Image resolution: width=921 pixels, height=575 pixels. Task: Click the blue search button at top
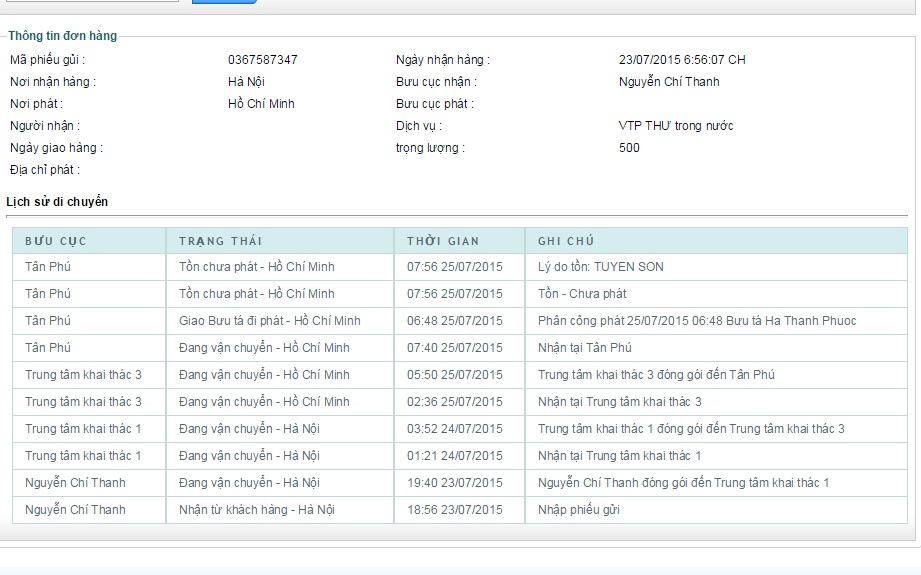click(x=223, y=1)
